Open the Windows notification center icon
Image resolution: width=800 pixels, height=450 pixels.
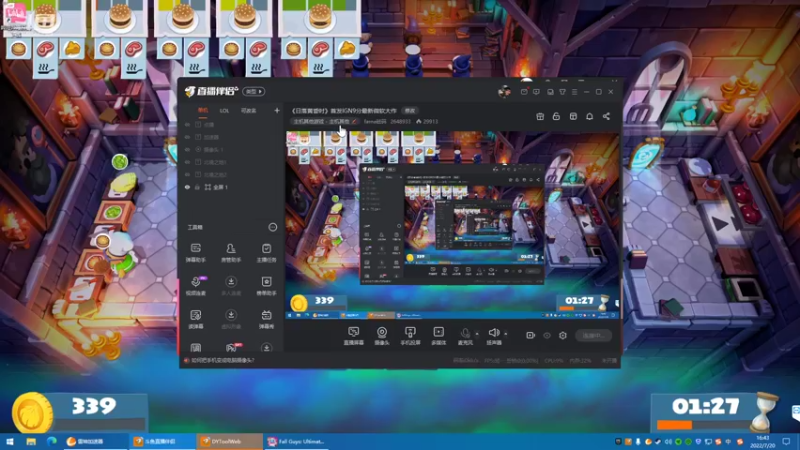click(x=786, y=441)
